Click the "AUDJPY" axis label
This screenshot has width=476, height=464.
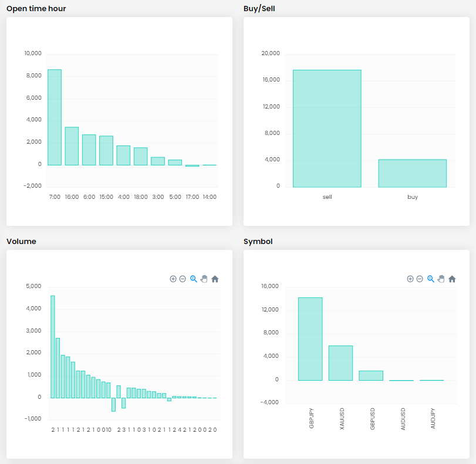point(433,418)
